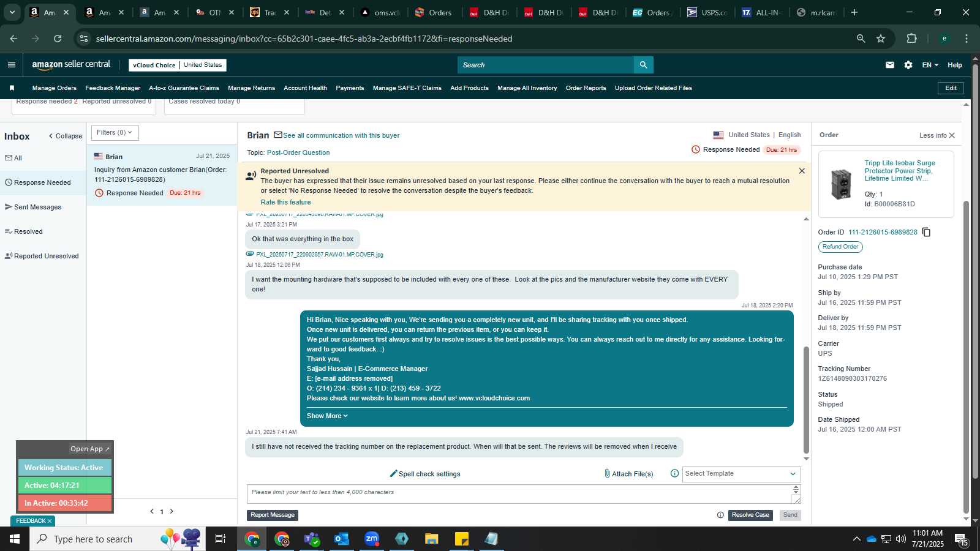Click the bookmark icon in navigation bar
Image resolution: width=980 pixels, height=551 pixels.
(12, 88)
